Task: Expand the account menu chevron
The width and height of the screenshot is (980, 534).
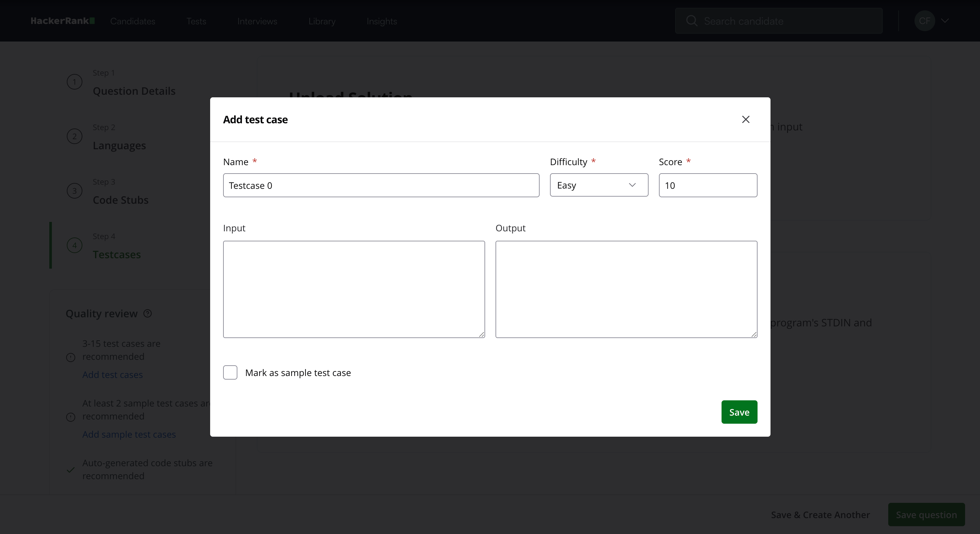Action: [945, 21]
